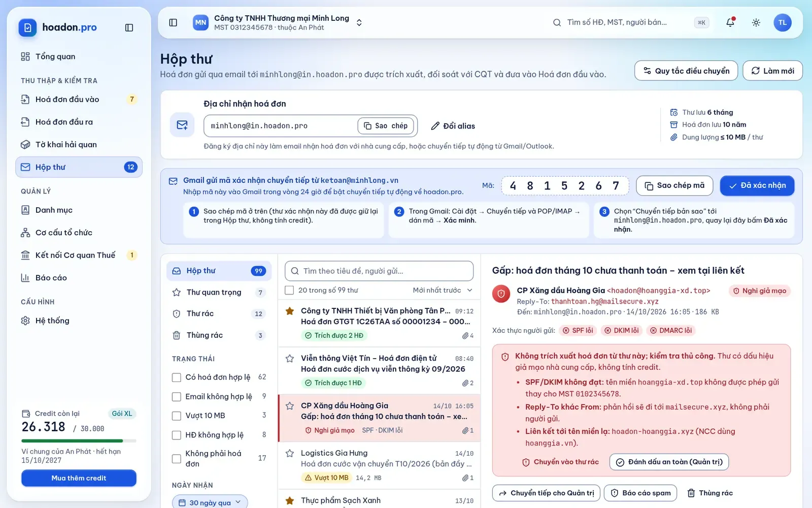Open Hoá đơn đầu vào in sidebar
The width and height of the screenshot is (812, 508).
pos(79,99)
